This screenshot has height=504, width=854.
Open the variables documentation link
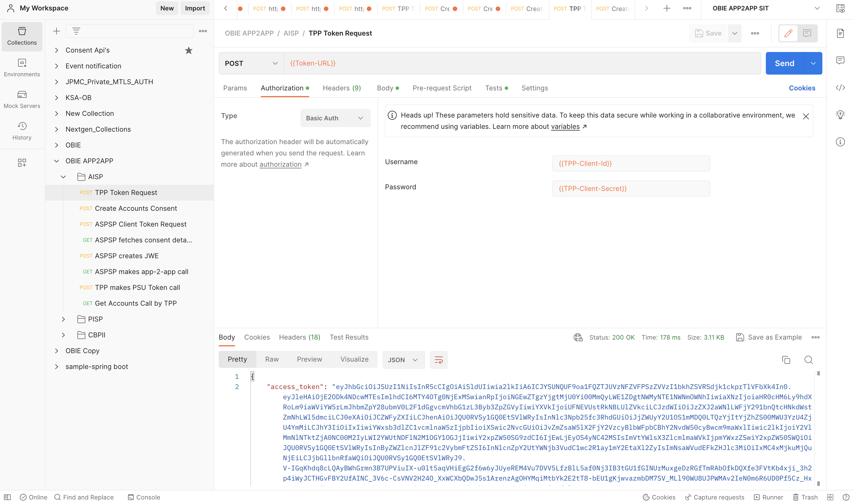[x=565, y=127]
